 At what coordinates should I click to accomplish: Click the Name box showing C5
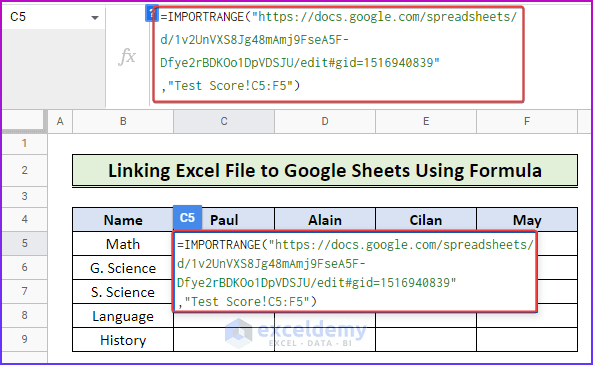pyautogui.click(x=53, y=17)
